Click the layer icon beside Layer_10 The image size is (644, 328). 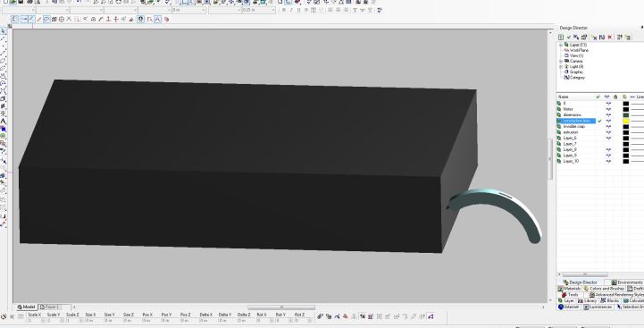coord(559,161)
